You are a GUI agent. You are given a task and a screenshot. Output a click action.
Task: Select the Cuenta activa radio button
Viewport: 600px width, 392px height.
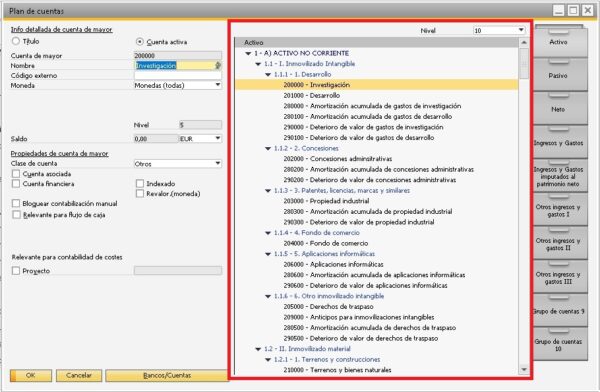[140, 42]
